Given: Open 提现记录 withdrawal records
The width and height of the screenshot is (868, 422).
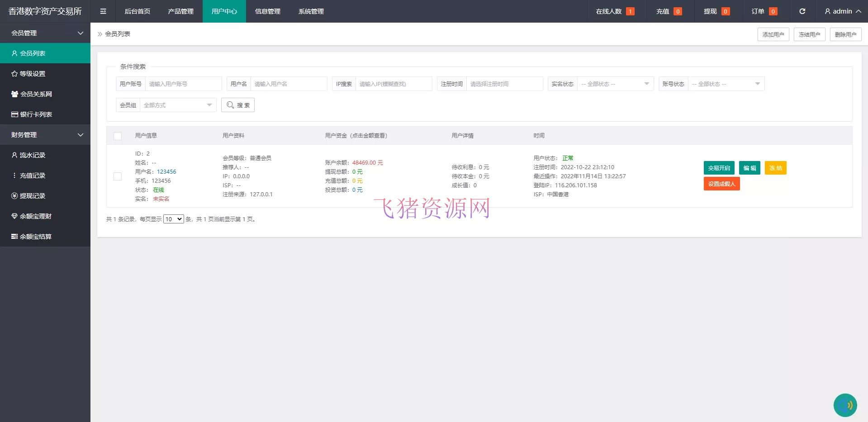Looking at the screenshot, I should [x=33, y=195].
